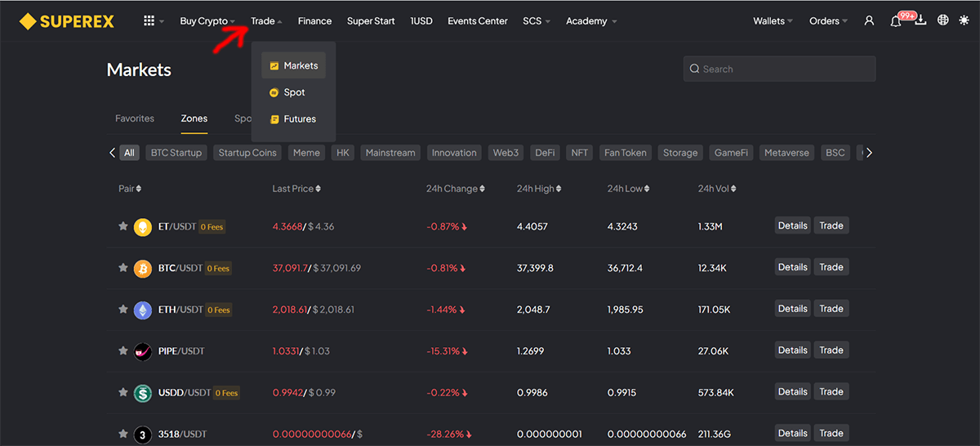
Task: Open the language globe icon
Action: 943,20
